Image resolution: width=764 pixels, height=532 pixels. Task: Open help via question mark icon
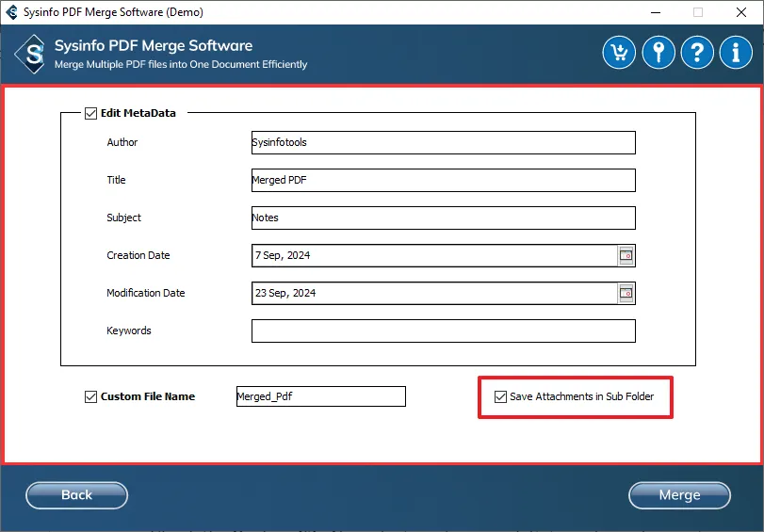697,52
